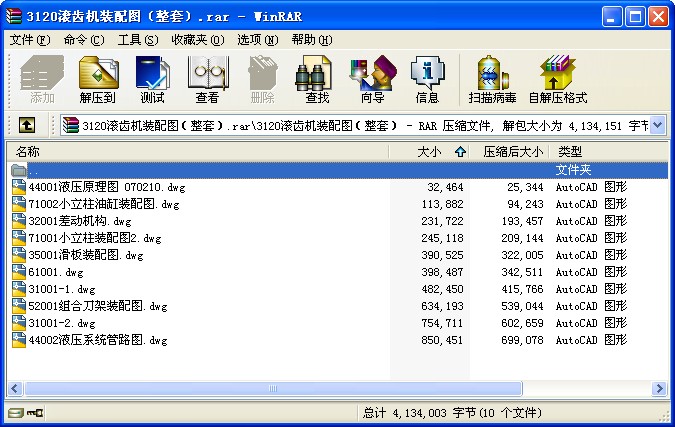Open the 查看 (View) toolbar tool
This screenshot has height=427, width=675.
click(207, 80)
